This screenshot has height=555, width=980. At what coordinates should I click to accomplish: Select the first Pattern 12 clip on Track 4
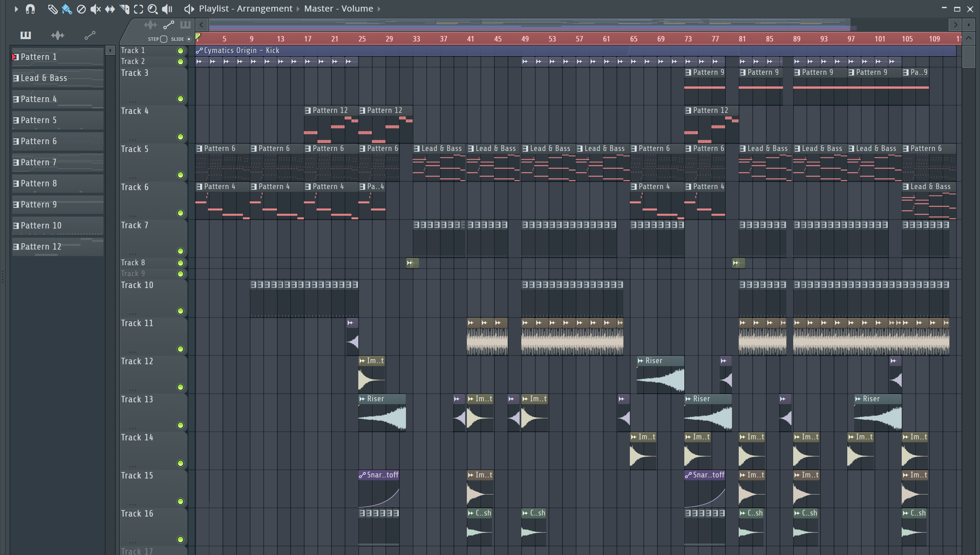pos(331,124)
